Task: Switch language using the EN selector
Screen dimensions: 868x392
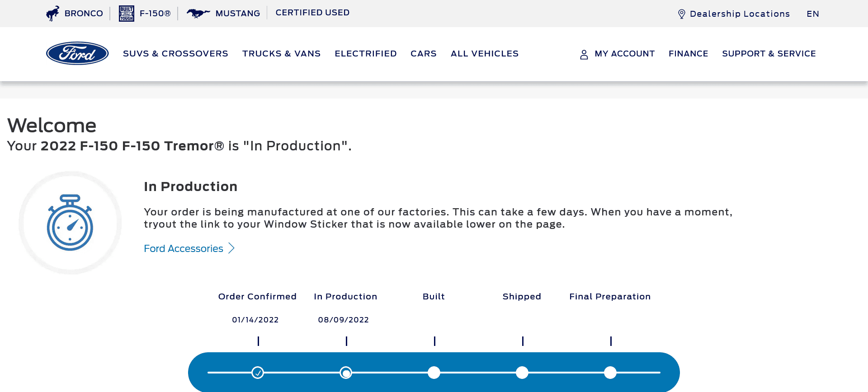Action: (812, 14)
